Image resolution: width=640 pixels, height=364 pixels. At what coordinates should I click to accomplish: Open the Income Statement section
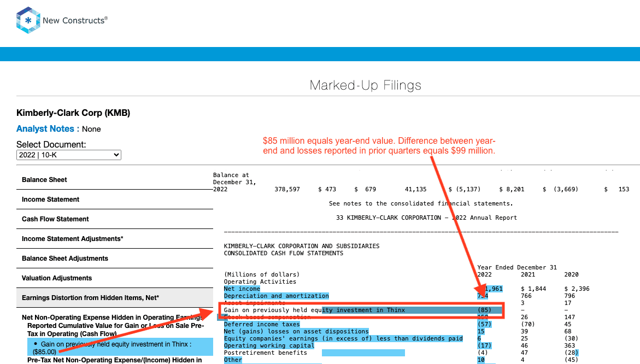pyautogui.click(x=50, y=199)
